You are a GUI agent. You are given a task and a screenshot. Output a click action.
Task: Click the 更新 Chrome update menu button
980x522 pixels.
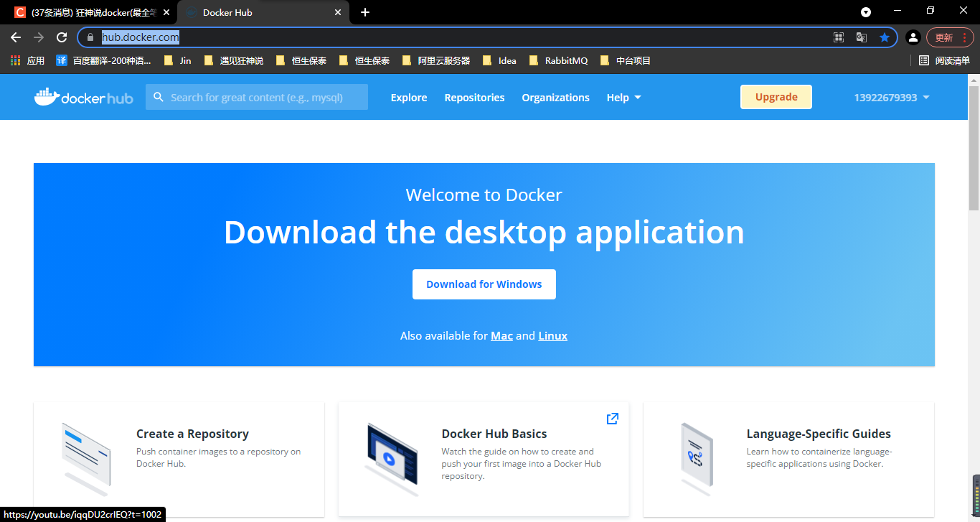[950, 37]
